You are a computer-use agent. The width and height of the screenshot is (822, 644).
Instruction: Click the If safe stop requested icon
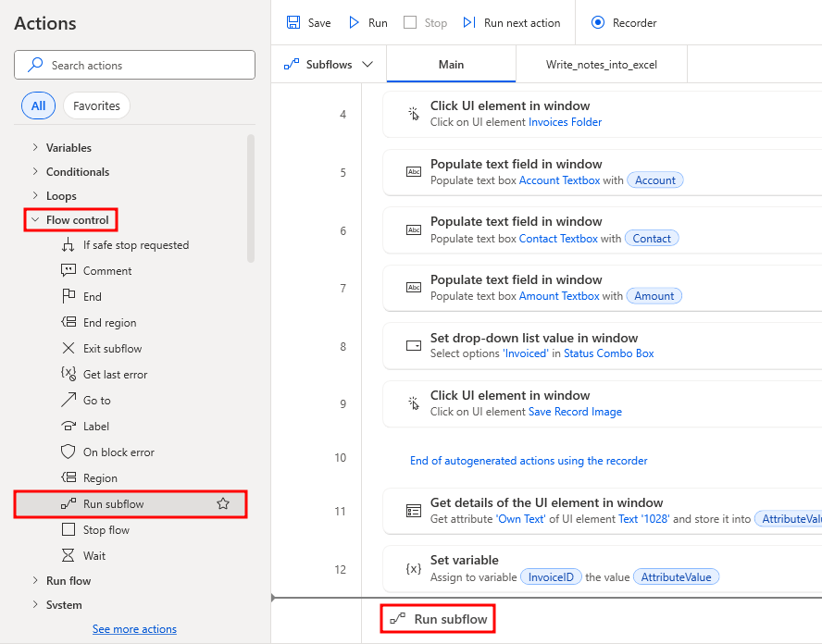pyautogui.click(x=68, y=244)
